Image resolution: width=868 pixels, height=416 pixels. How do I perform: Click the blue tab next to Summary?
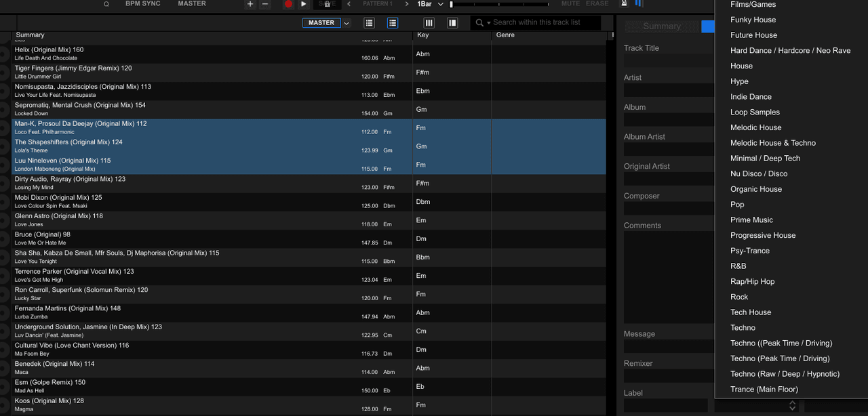click(x=708, y=26)
